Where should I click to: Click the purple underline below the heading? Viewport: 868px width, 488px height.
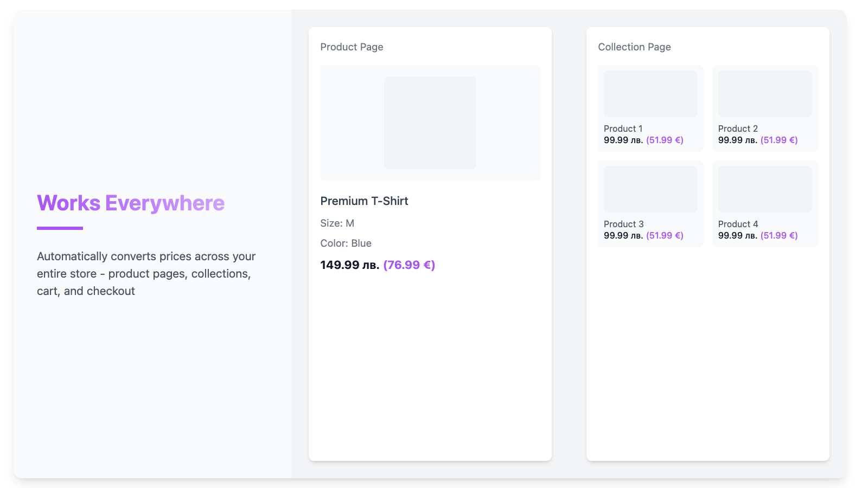(x=60, y=228)
